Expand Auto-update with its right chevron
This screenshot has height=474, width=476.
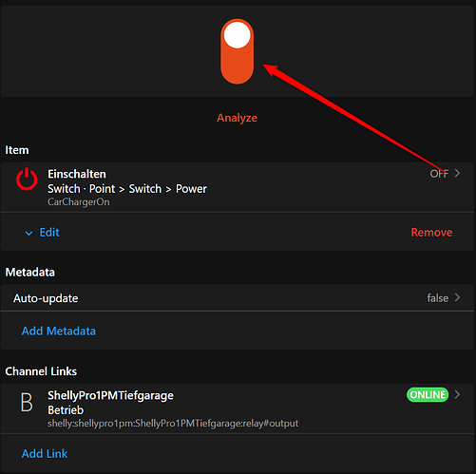(x=457, y=297)
